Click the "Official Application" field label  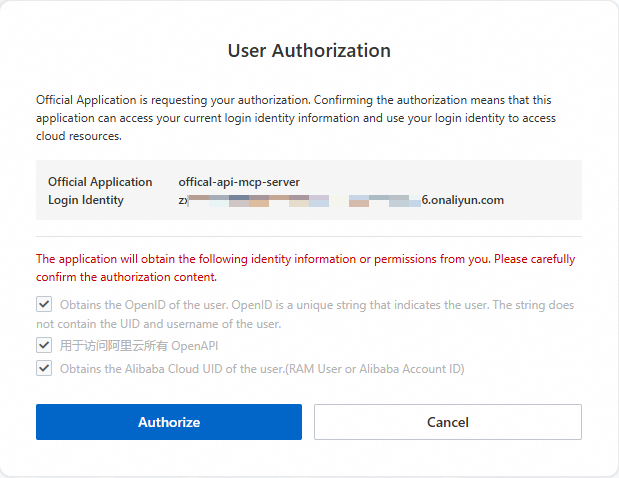click(x=100, y=182)
